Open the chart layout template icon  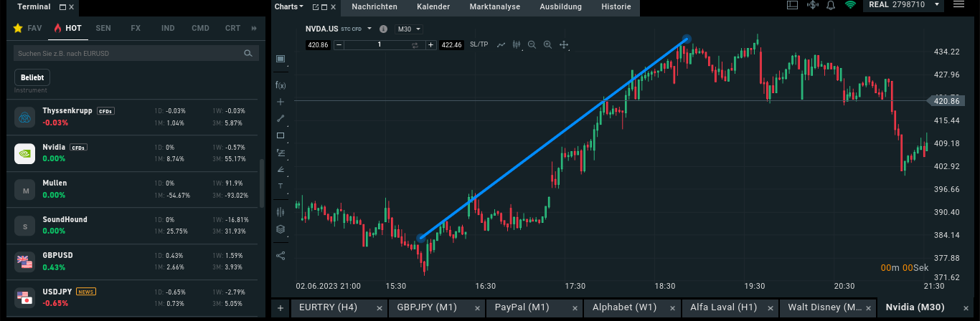pyautogui.click(x=281, y=59)
